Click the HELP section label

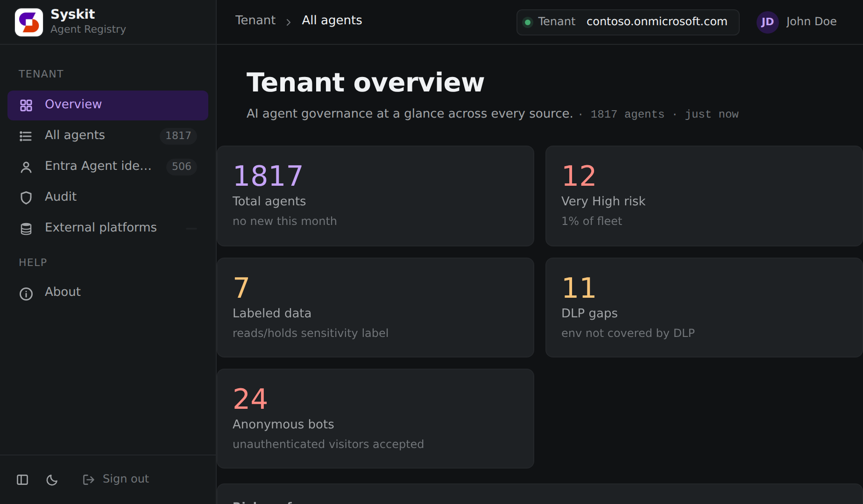pyautogui.click(x=33, y=263)
